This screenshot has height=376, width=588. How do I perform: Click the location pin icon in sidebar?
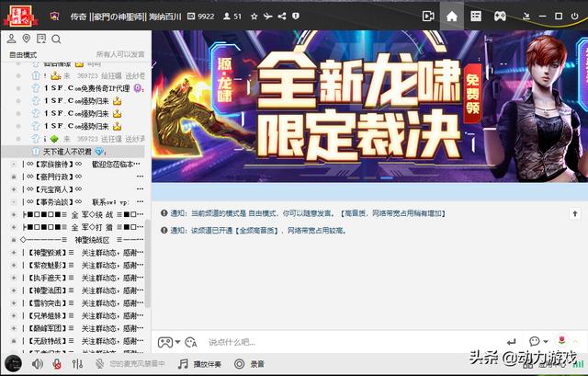click(27, 39)
